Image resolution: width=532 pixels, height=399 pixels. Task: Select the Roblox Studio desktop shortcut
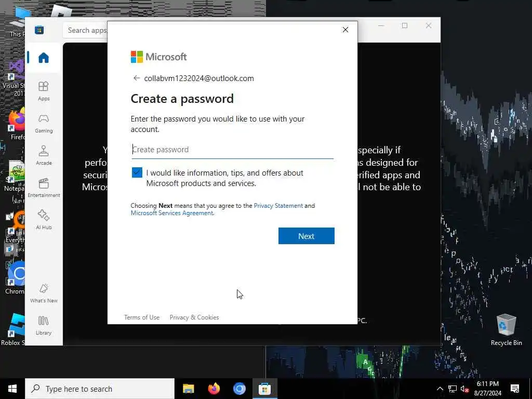13,330
